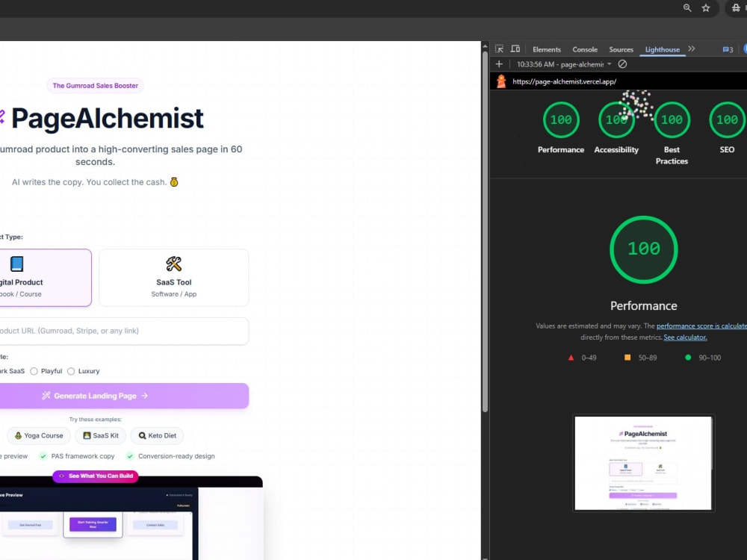Click the sparkle wand logo by PageAlchemist
747x560 pixels.
pyautogui.click(x=1, y=116)
